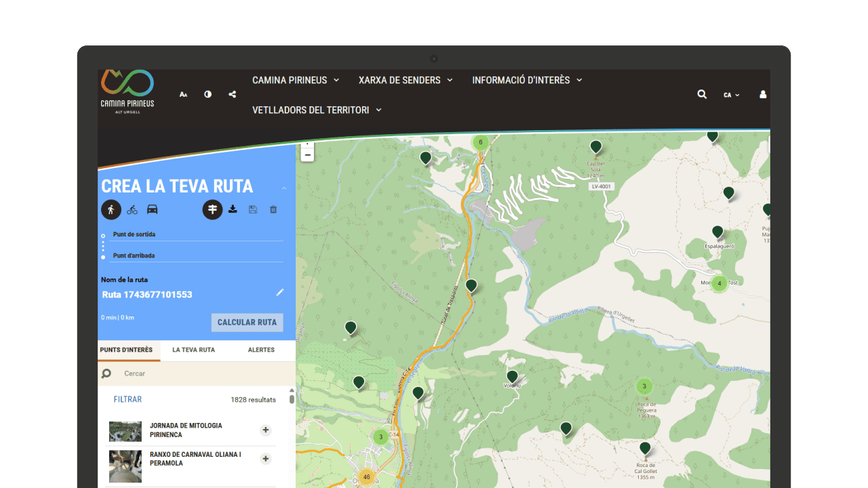Expand the Informació d'Interès menu
The width and height of the screenshot is (868, 488).
click(528, 80)
